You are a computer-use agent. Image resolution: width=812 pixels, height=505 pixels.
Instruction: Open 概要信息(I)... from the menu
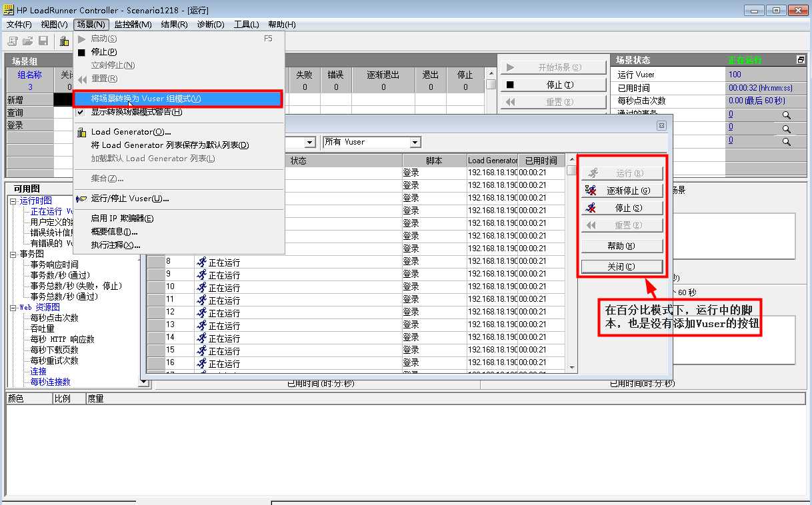tap(179, 232)
